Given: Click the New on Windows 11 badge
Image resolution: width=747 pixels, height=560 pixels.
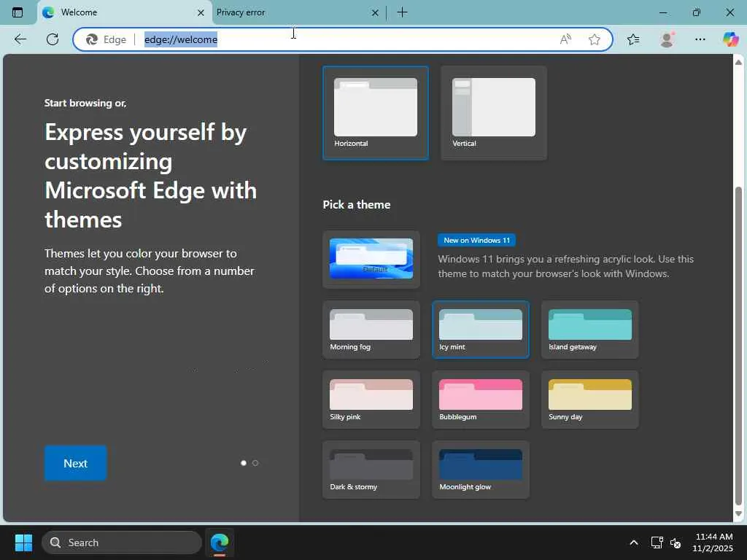Looking at the screenshot, I should tap(476, 241).
